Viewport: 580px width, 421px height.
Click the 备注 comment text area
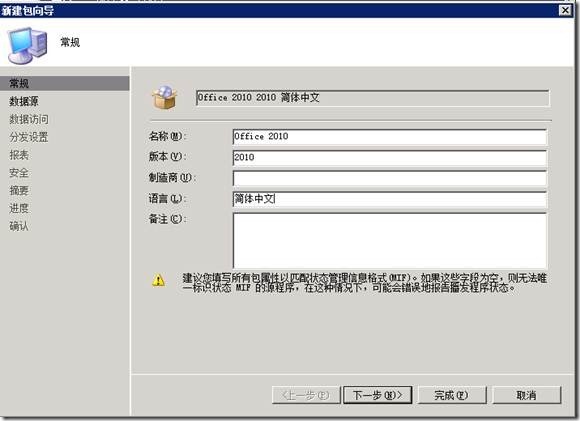click(390, 240)
